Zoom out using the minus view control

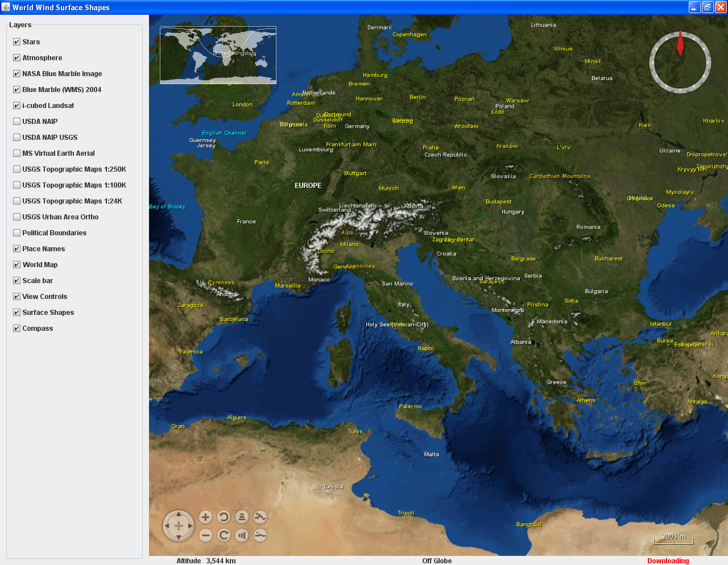coord(205,535)
